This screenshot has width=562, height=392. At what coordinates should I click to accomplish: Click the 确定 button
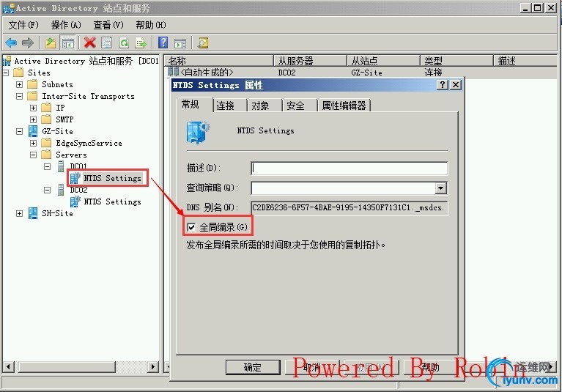tap(253, 367)
